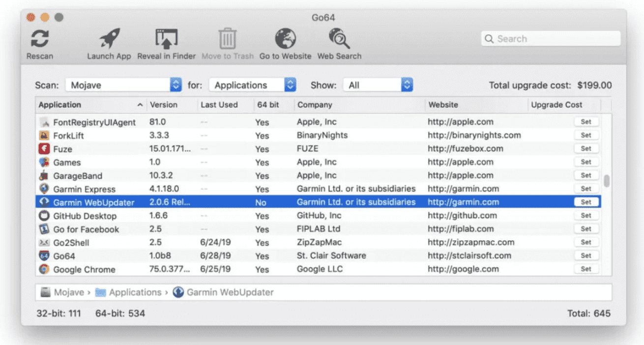This screenshot has height=345, width=644.
Task: Sort by the Upgrade Cost column header
Action: tap(564, 105)
